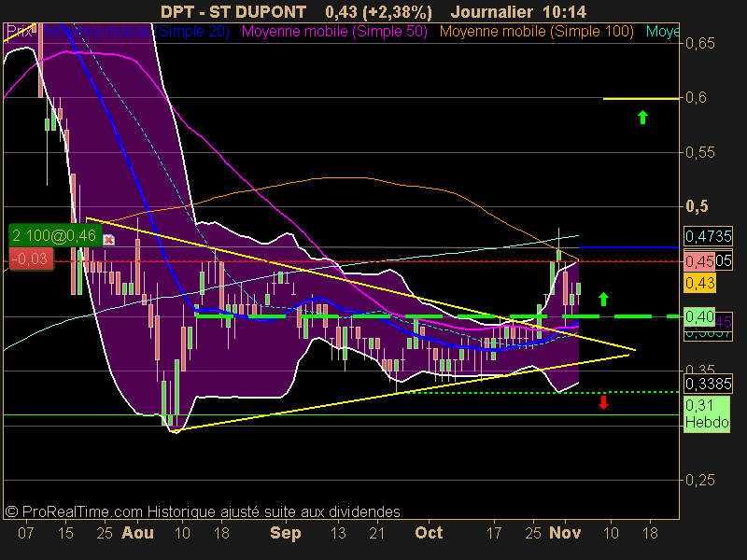The image size is (747, 560).
Task: Click the 21 date label on time axis
Action: [377, 533]
